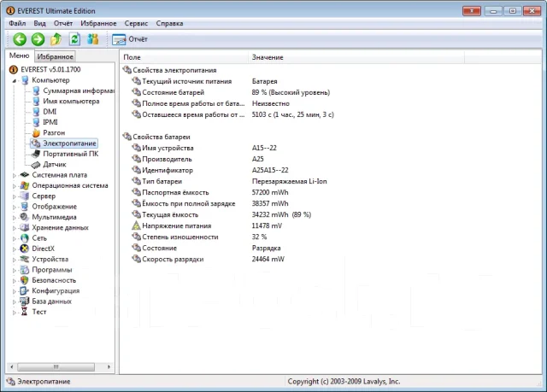
Task: Click the Хранение данных drive icon
Action: pyautogui.click(x=25, y=227)
